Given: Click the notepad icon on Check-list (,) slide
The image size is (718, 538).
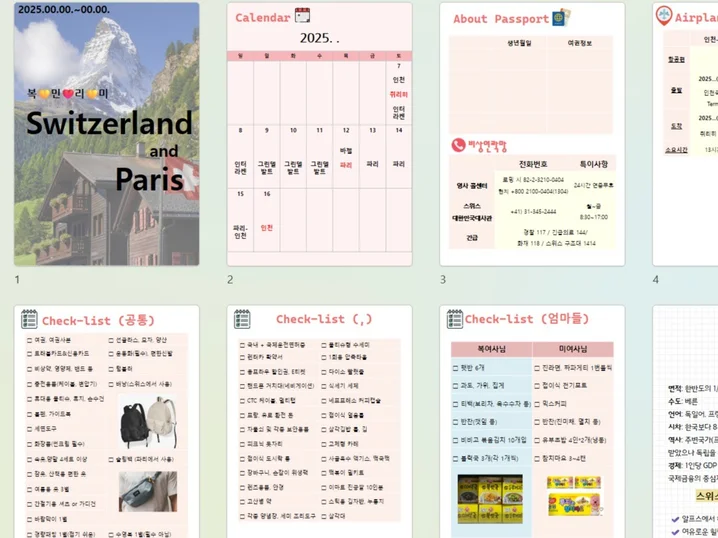Looking at the screenshot, I should 241,319.
